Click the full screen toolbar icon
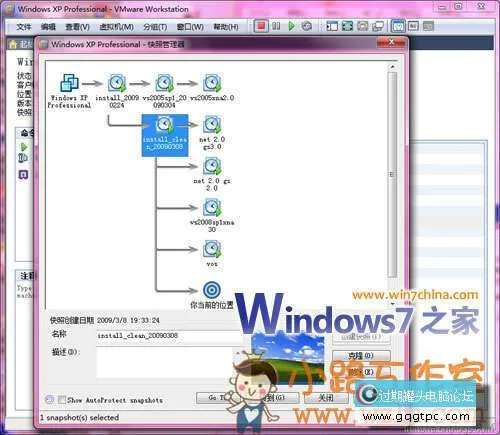 tap(347, 26)
